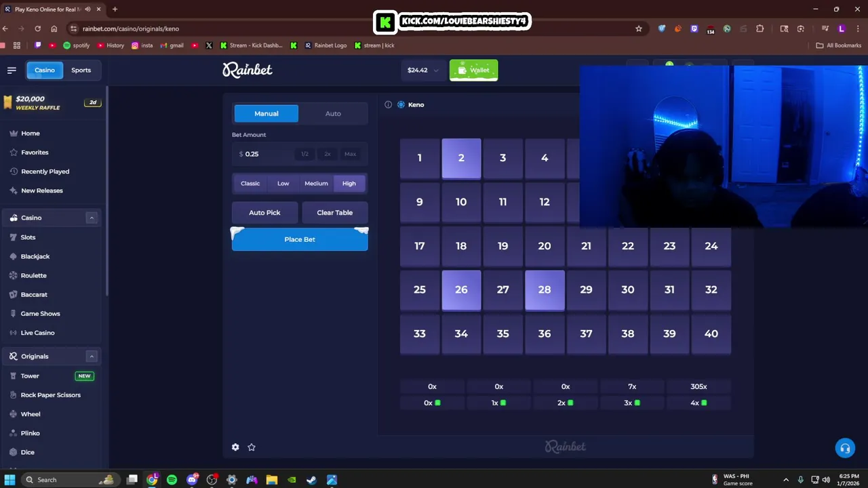Image resolution: width=868 pixels, height=488 pixels.
Task: Open the $20,000 Weekly Raffle banner
Action: click(52, 103)
